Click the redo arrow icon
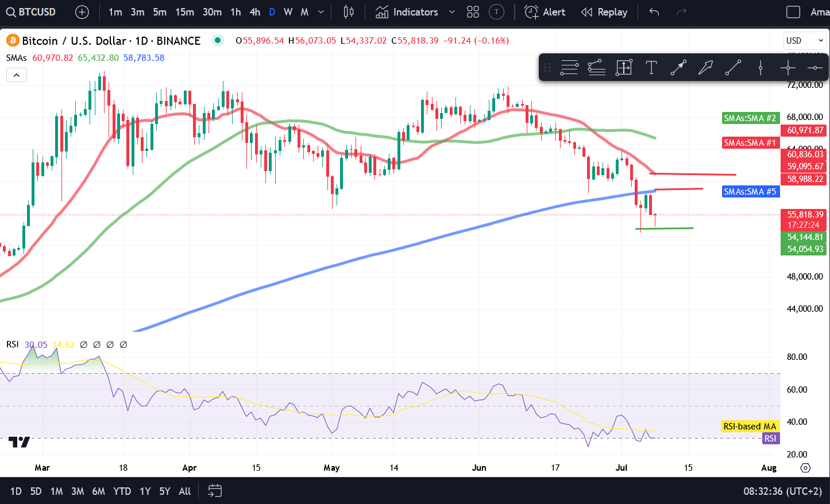Screen dimensions: 830x504 click(682, 12)
